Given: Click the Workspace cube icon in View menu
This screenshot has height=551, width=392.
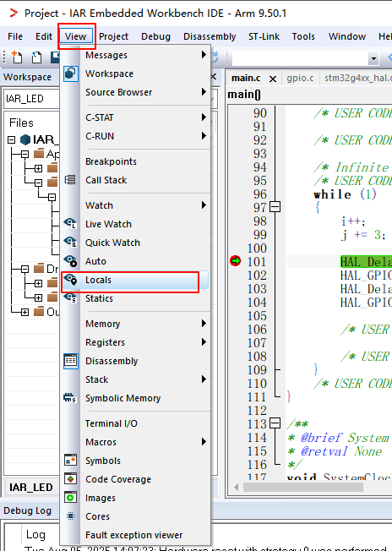Looking at the screenshot, I should (71, 74).
